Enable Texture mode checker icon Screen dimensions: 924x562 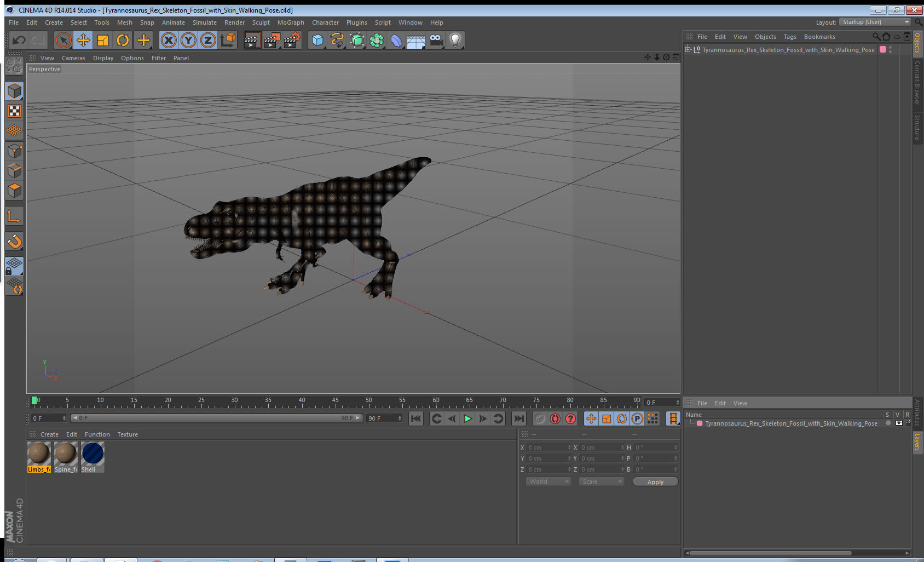pyautogui.click(x=15, y=111)
